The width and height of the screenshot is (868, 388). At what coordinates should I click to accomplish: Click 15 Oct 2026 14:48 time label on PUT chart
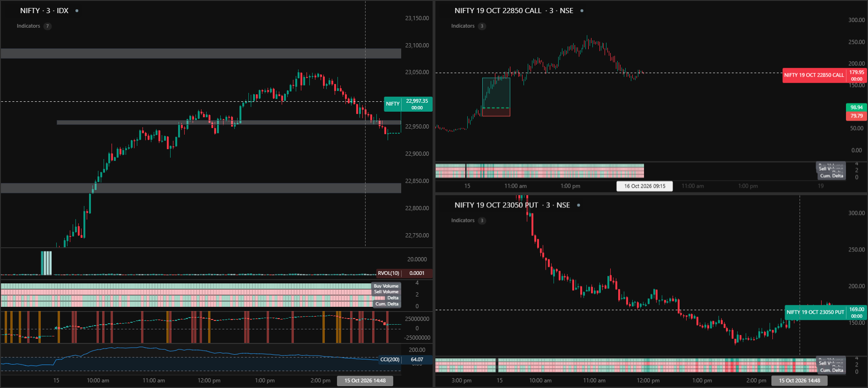click(x=800, y=380)
